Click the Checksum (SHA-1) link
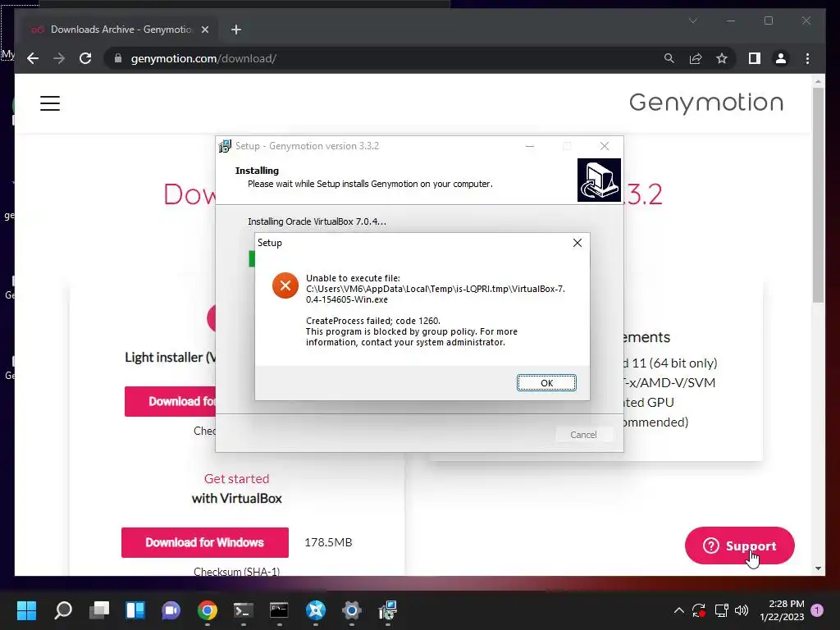840x630 pixels. [236, 572]
